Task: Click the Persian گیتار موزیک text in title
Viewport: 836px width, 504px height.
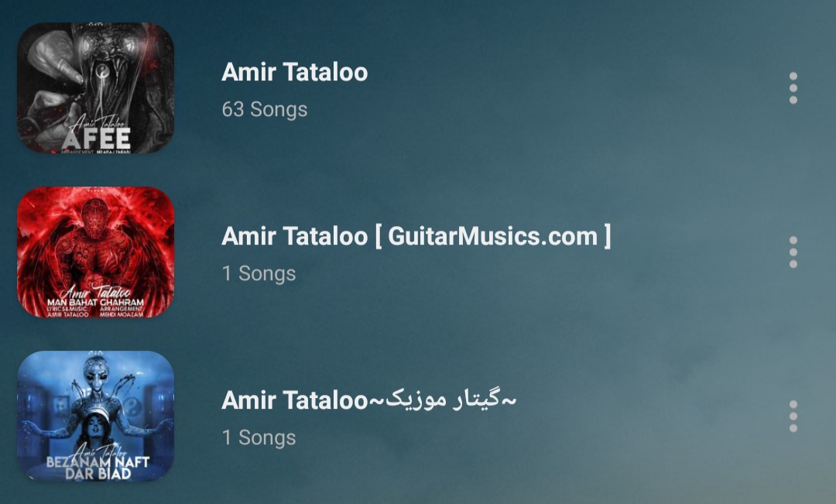Action: point(444,400)
